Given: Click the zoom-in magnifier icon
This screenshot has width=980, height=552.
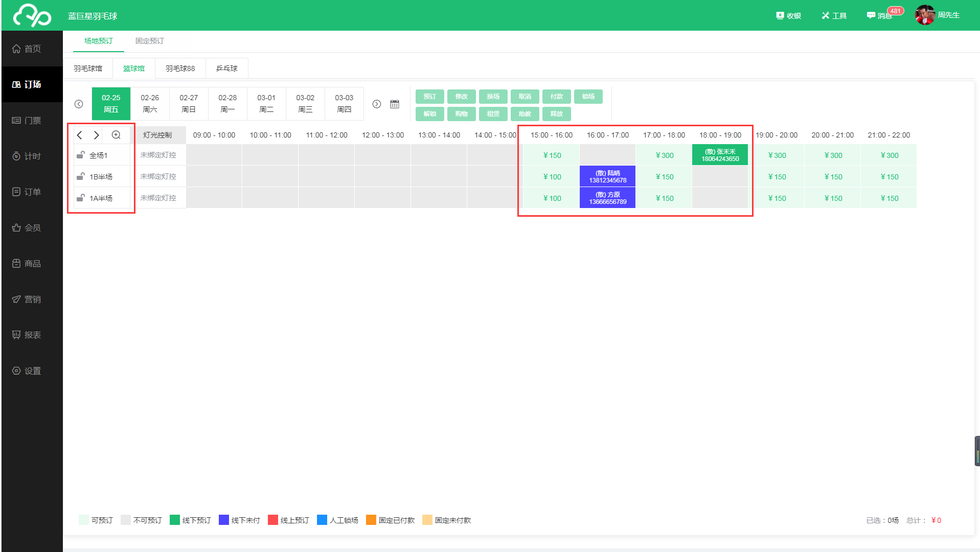Looking at the screenshot, I should (x=116, y=135).
